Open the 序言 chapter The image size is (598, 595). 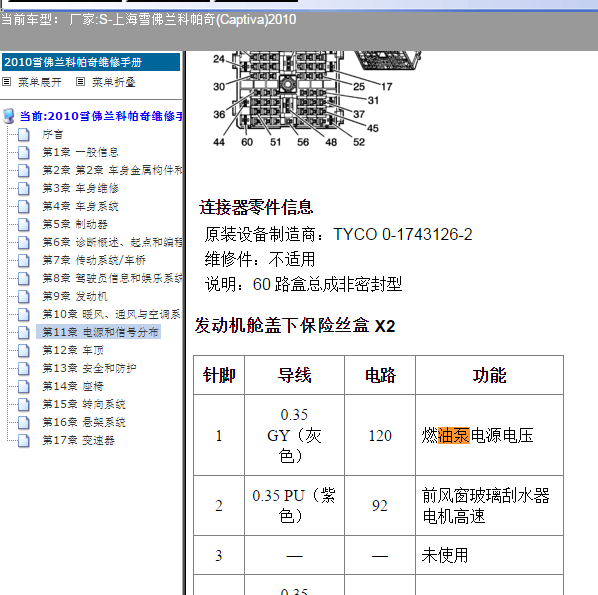tap(52, 134)
